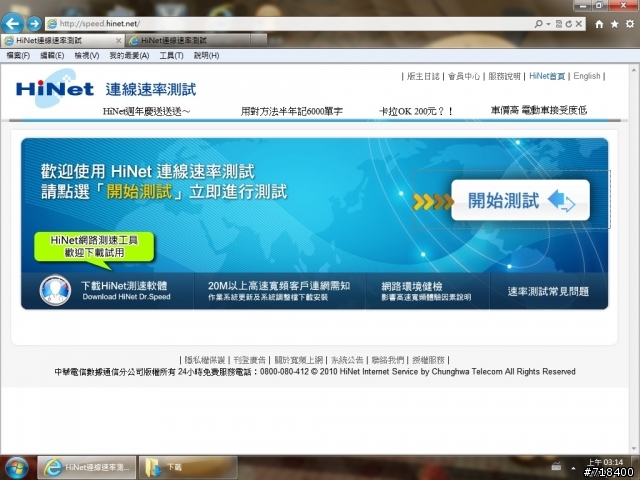Image resolution: width=640 pixels, height=480 pixels.
Task: Click the page scrollbar up arrow
Action: 635,70
